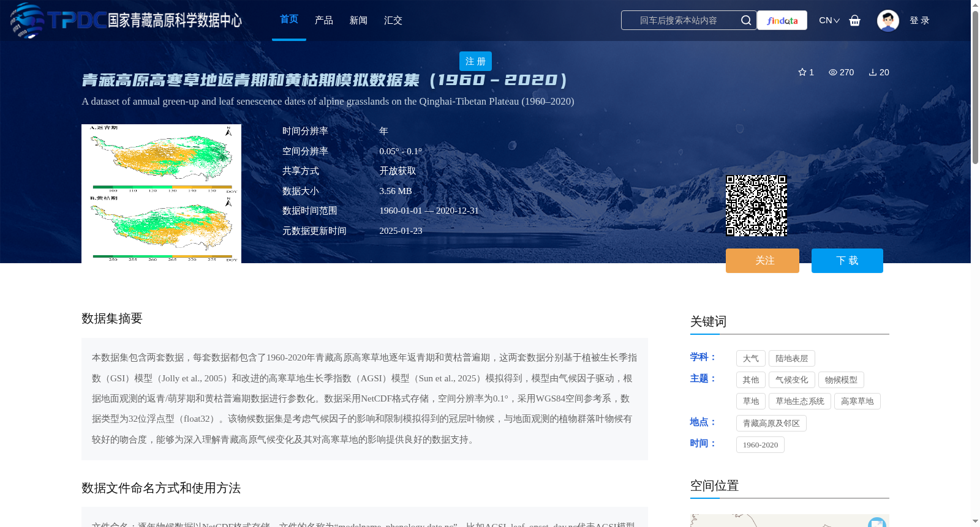
Task: Click the 2025-01-23 metadata update date
Action: coord(401,231)
